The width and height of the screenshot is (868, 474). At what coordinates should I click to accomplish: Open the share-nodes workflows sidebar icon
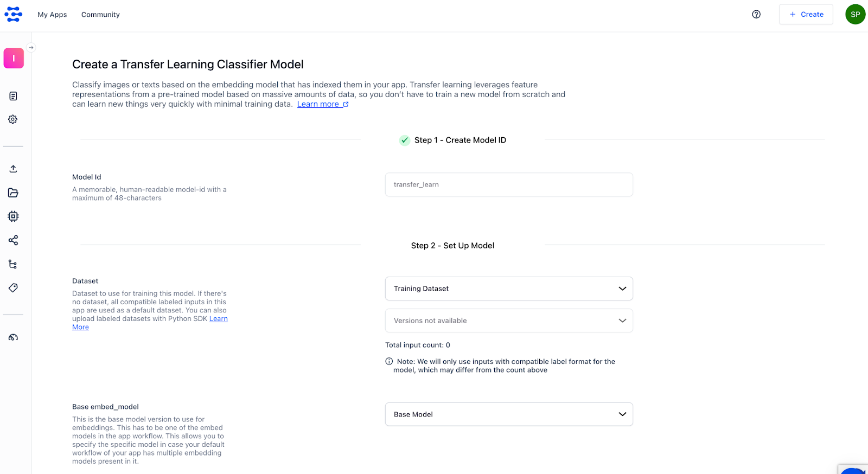pyautogui.click(x=14, y=240)
